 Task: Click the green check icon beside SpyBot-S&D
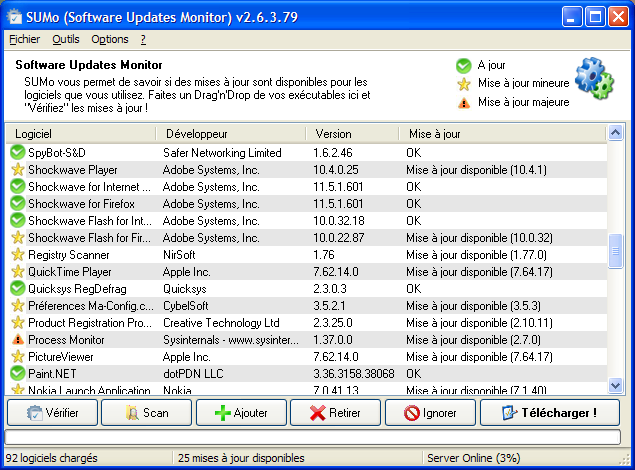pos(17,152)
